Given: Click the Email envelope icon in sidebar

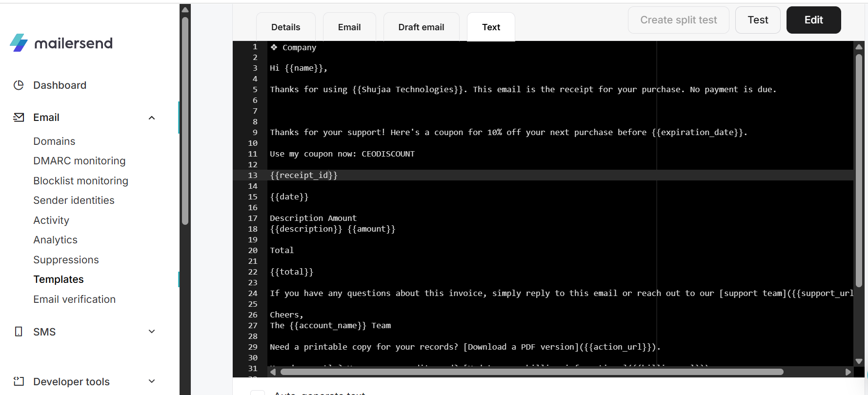Looking at the screenshot, I should click(19, 118).
